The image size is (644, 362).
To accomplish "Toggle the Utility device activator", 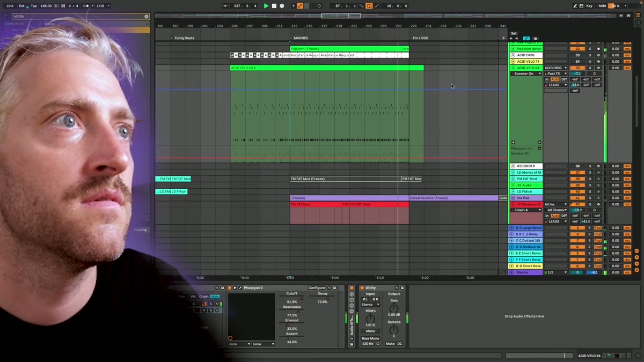I will point(362,287).
